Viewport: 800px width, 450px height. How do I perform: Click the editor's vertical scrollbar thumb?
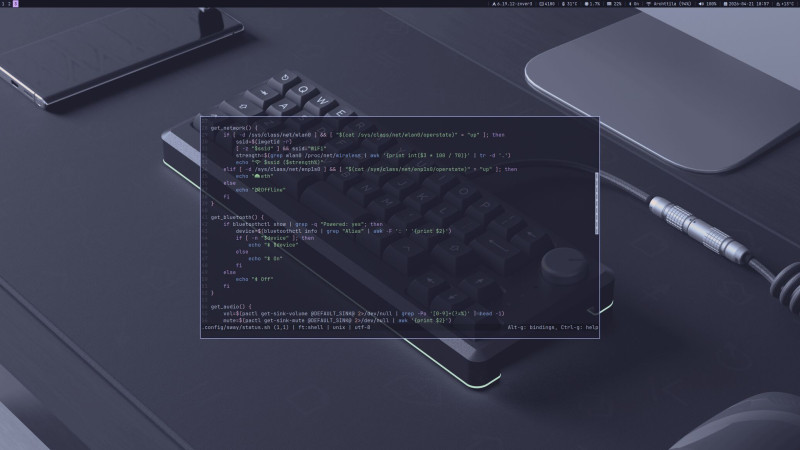tap(596, 203)
